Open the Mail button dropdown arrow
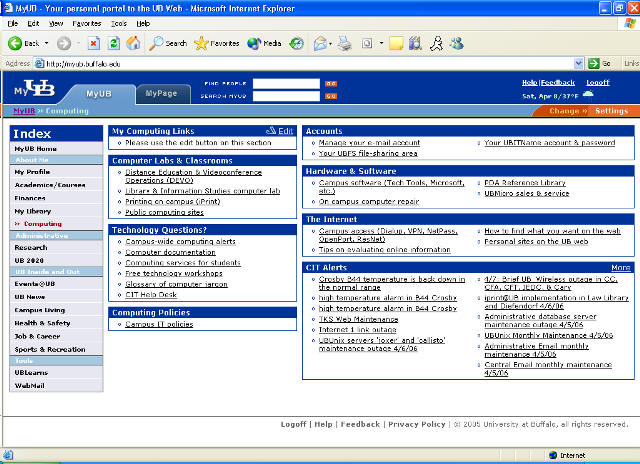The width and height of the screenshot is (640, 464). coord(330,43)
